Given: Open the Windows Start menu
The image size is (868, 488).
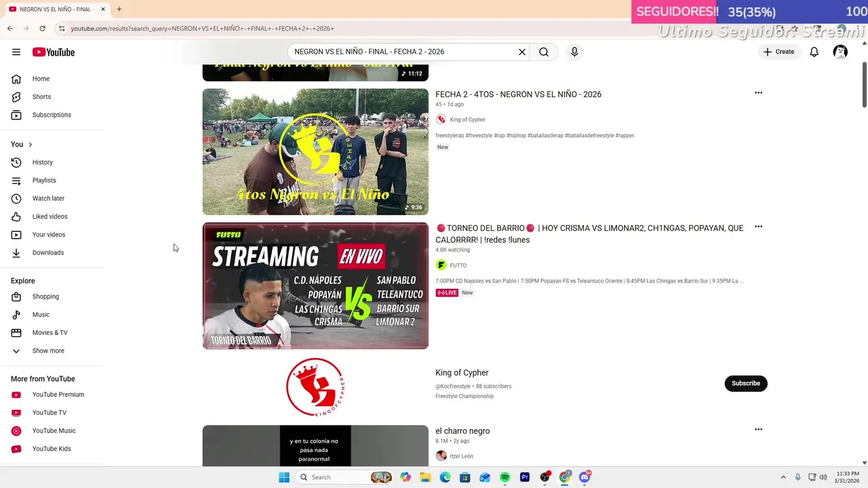Looking at the screenshot, I should point(284,477).
